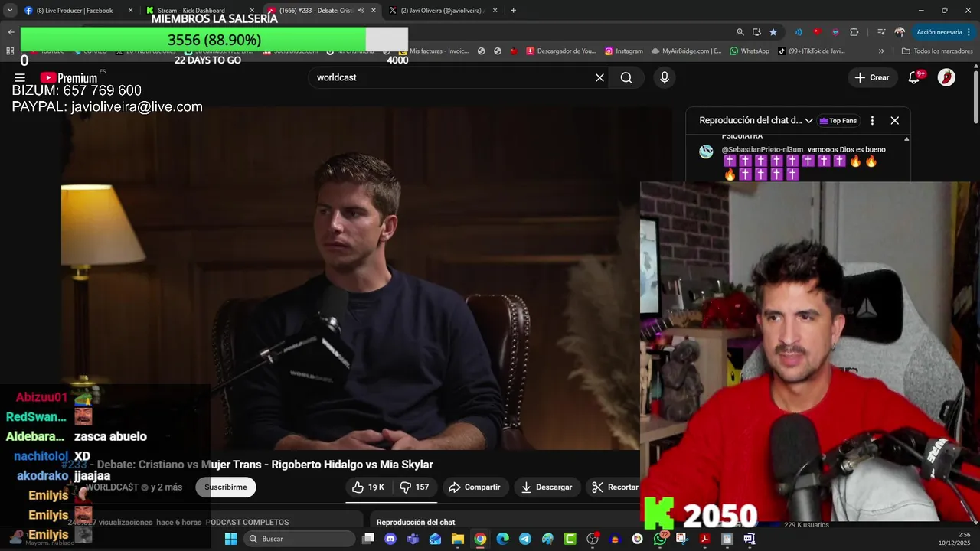Install app icon in address bar
This screenshot has width=980, height=551.
(756, 32)
